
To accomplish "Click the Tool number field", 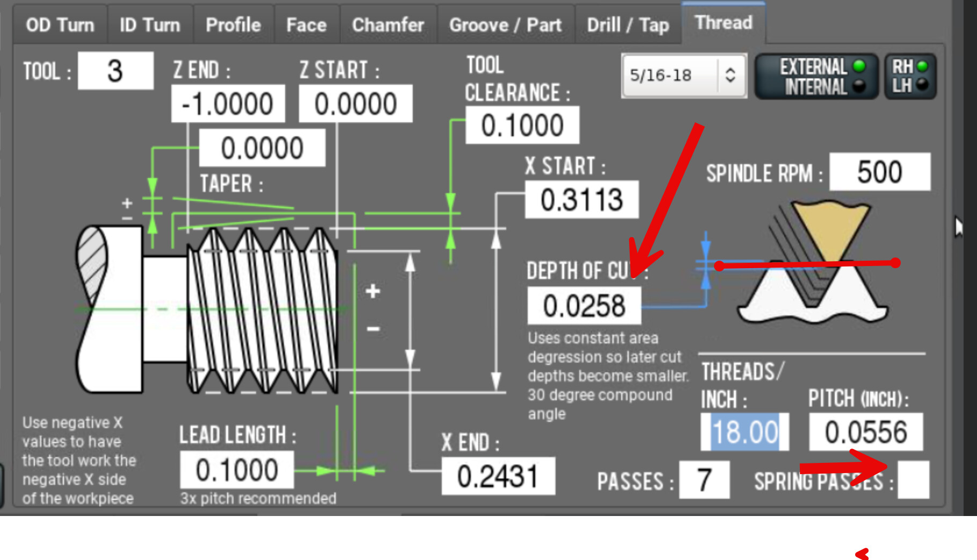I will point(115,71).
